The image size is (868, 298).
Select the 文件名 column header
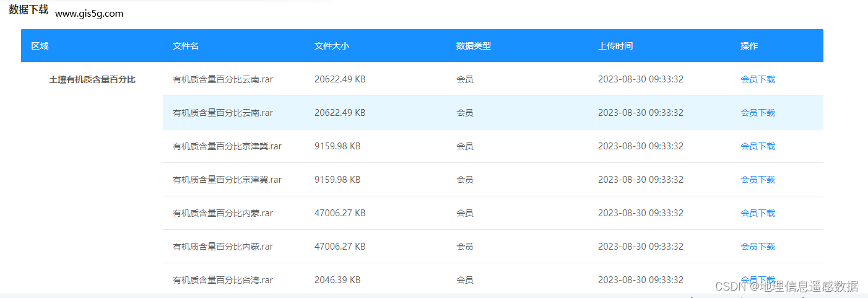pyautogui.click(x=186, y=46)
